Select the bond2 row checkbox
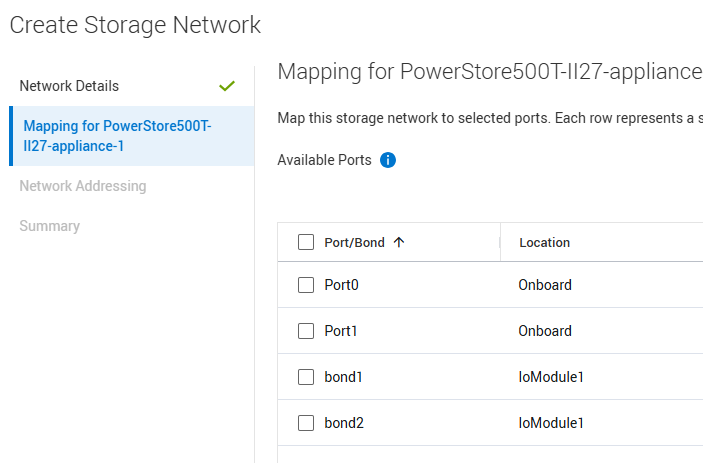 click(306, 423)
